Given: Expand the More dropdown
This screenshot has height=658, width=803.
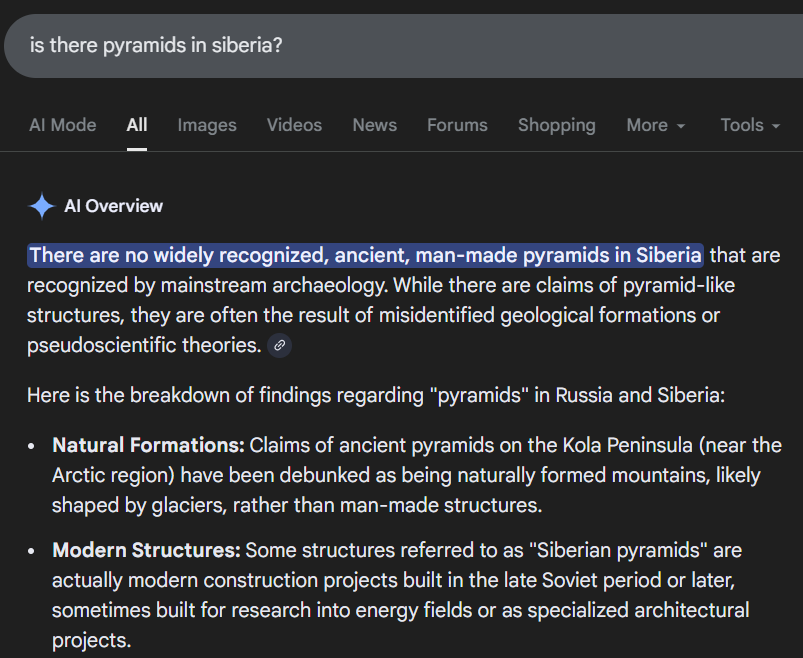Looking at the screenshot, I should [656, 125].
